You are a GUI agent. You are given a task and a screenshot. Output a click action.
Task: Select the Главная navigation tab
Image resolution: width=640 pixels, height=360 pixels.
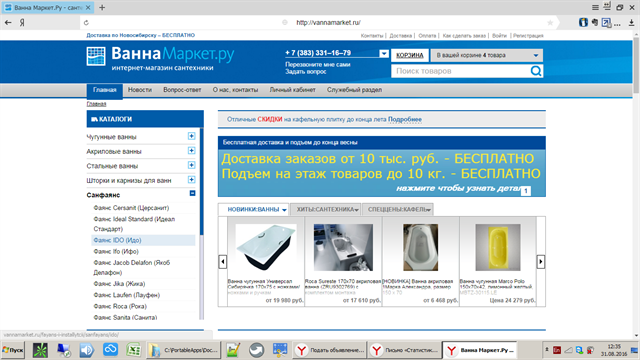[104, 90]
